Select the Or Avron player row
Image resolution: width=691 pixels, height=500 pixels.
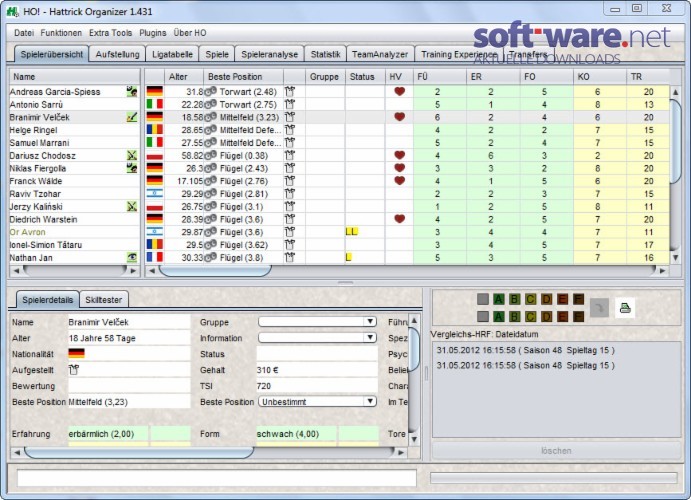click(x=74, y=232)
